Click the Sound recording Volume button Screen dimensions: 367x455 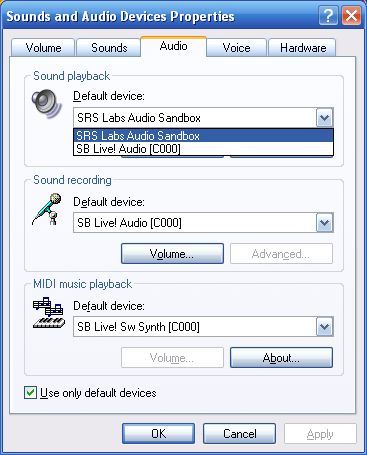pos(172,254)
